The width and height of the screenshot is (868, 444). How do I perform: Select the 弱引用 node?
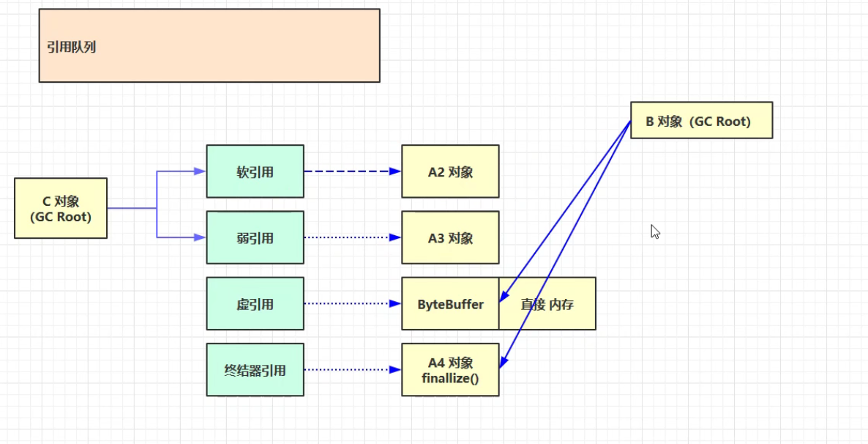[x=255, y=237]
